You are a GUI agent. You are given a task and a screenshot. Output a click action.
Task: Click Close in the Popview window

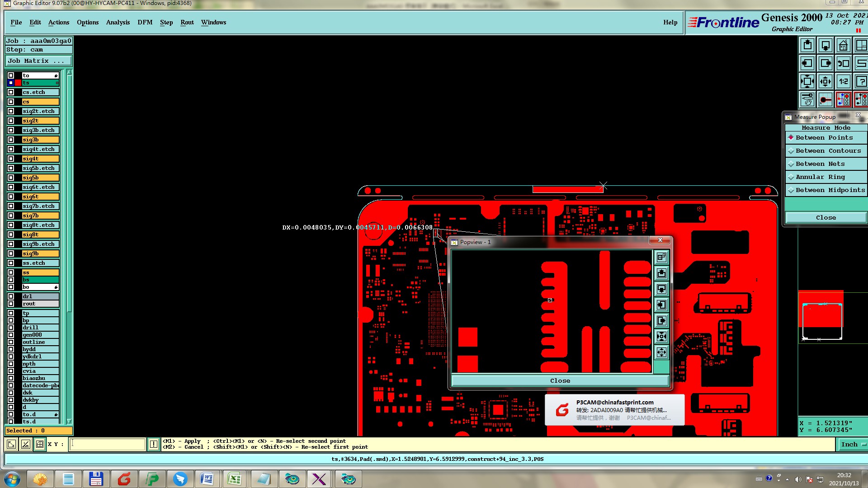click(x=560, y=381)
